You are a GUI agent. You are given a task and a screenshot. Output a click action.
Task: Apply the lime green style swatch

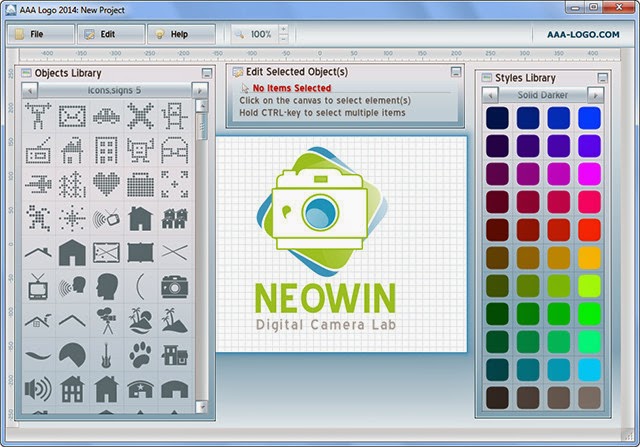coord(589,286)
